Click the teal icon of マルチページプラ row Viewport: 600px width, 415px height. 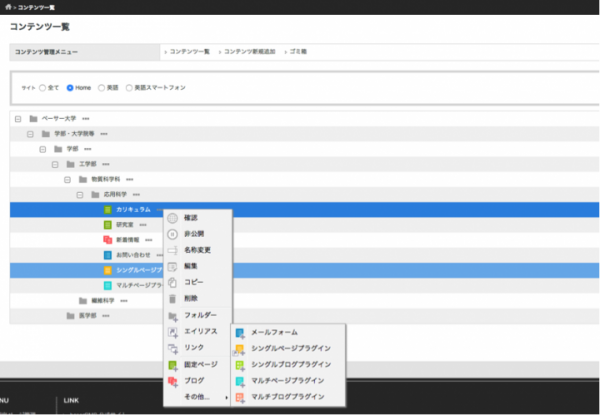(108, 285)
